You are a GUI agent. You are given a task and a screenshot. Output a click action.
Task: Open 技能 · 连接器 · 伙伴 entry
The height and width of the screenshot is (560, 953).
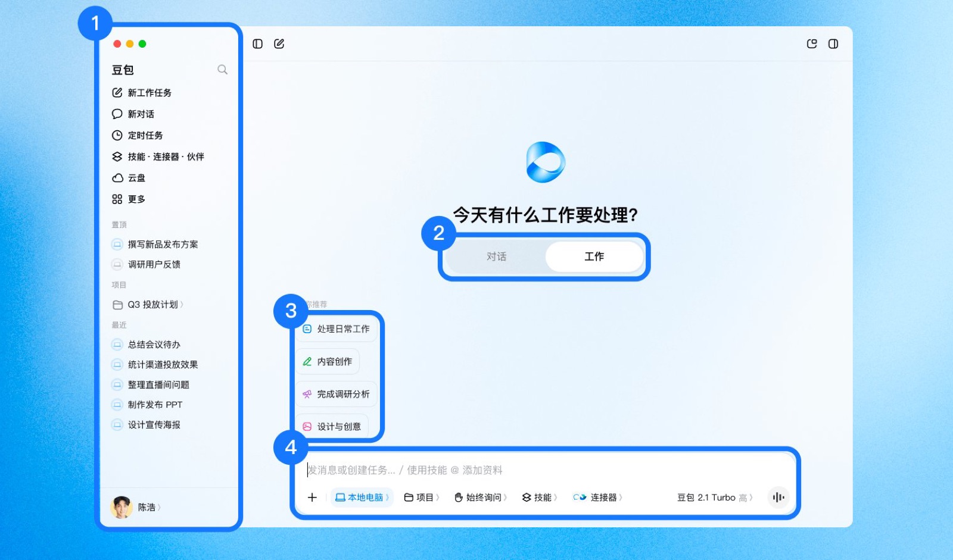point(158,157)
